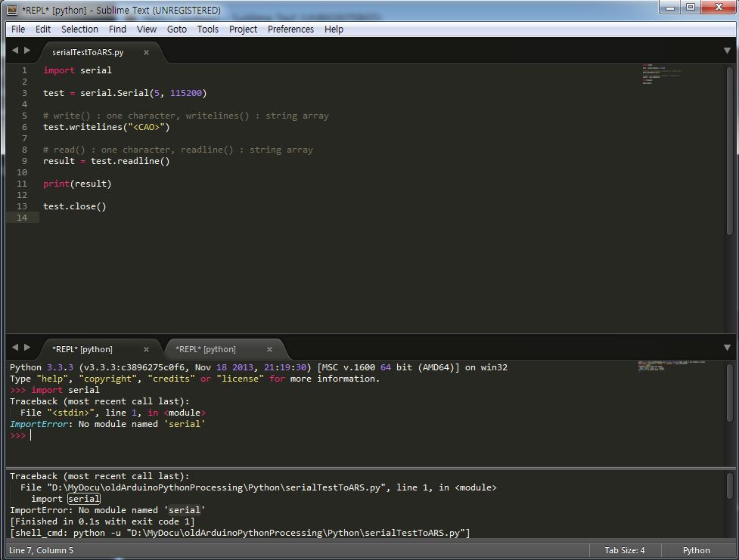This screenshot has width=739, height=560.
Task: Open tab list dropdown of top pane
Action: [727, 51]
